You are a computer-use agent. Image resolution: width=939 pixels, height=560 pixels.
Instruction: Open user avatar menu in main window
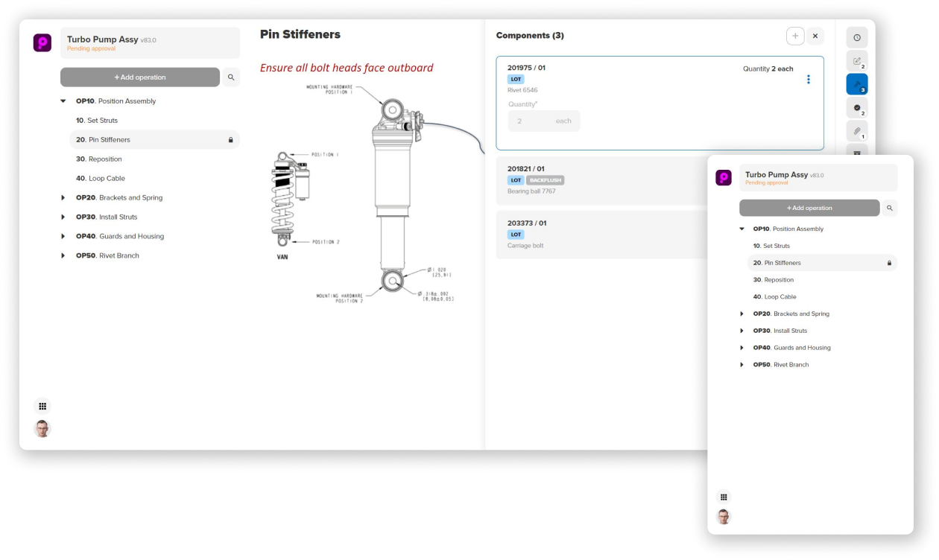[42, 429]
